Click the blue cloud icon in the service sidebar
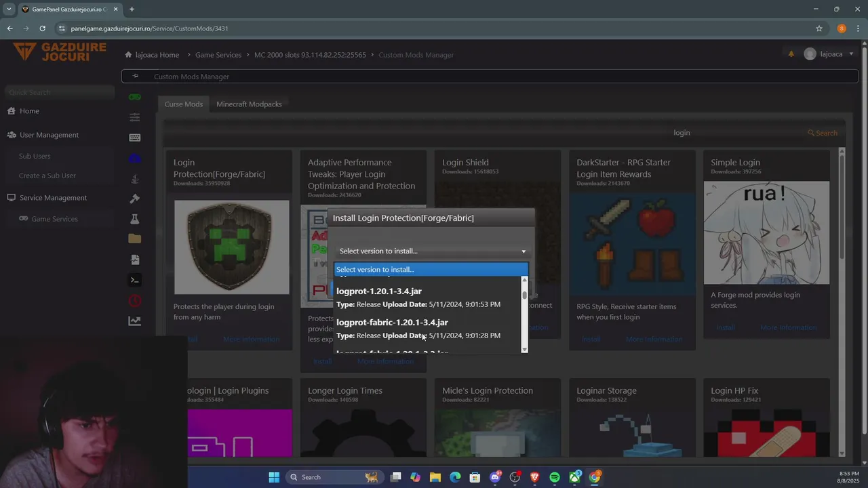The height and width of the screenshot is (488, 868). coord(135,158)
